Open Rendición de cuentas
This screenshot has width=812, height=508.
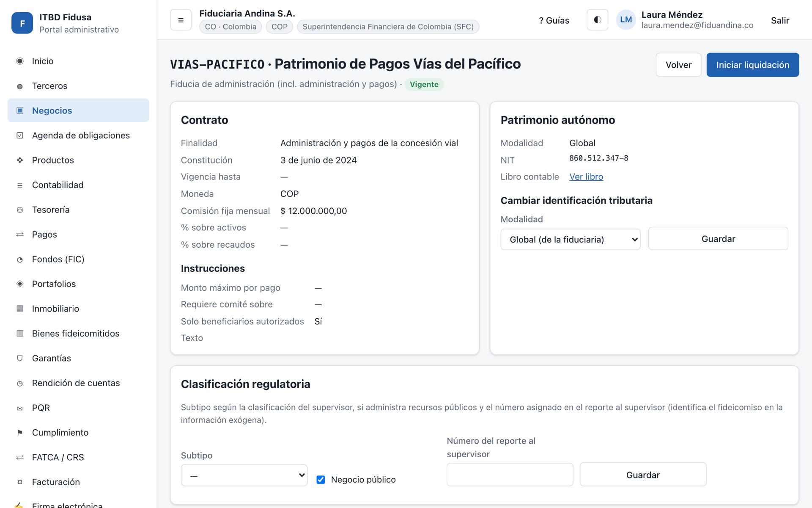(78, 383)
